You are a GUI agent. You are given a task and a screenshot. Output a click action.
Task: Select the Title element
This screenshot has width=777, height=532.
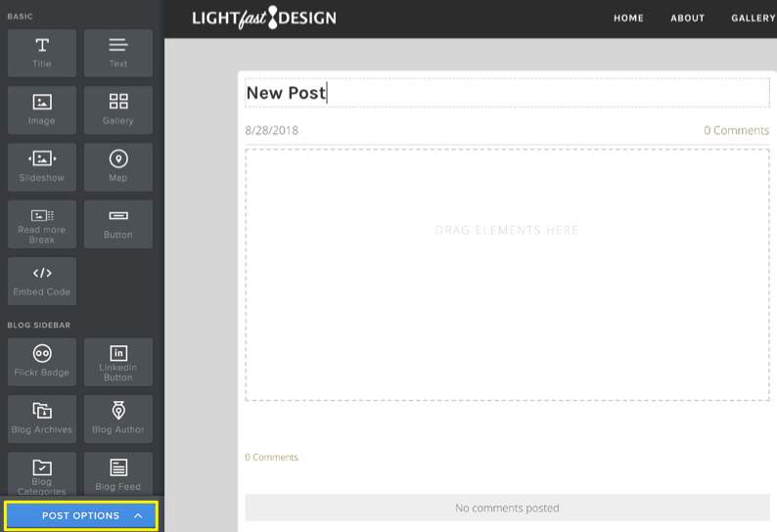[42, 53]
